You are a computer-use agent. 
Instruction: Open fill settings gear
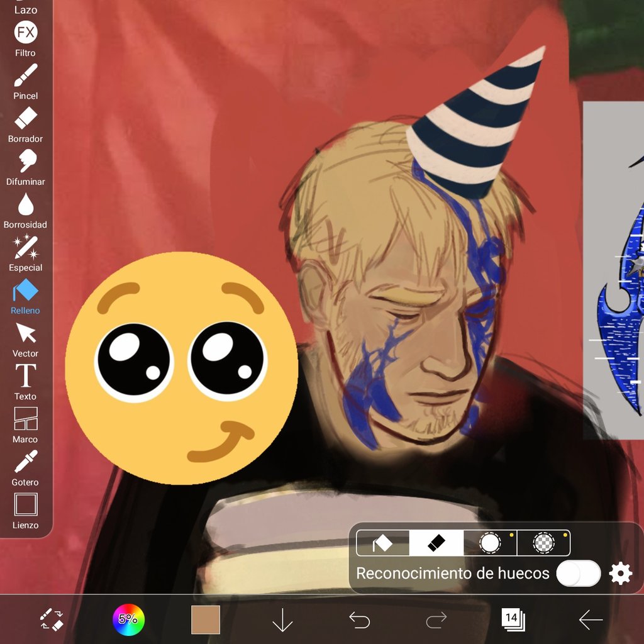pyautogui.click(x=620, y=574)
